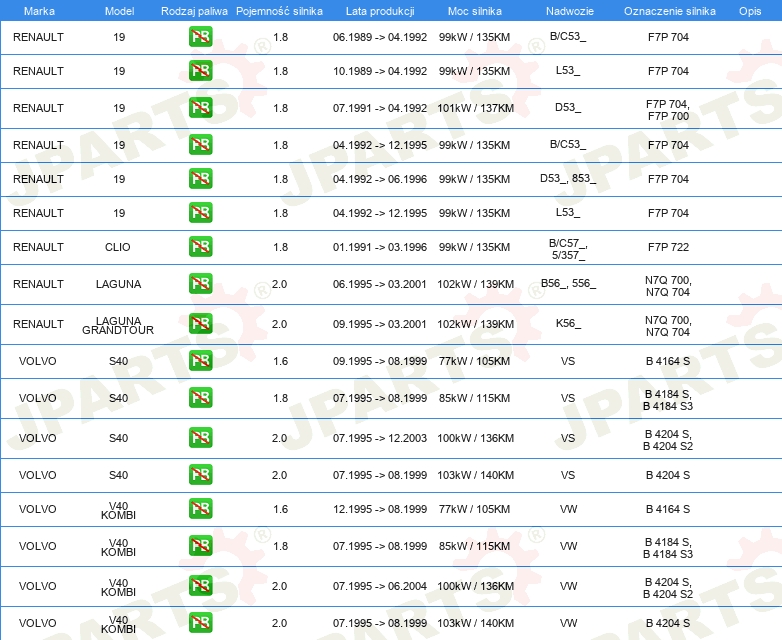Click B 4184 S, B 4184 S3 in the V40 Kombi row
The image size is (782, 640).
pos(668,548)
